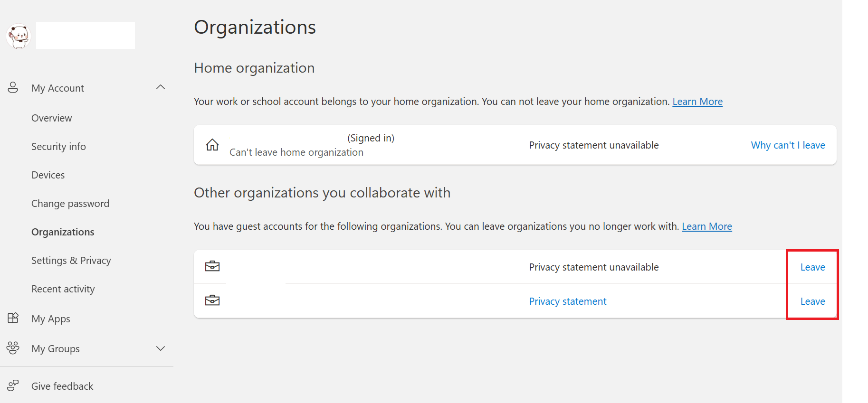View Recent activity
This screenshot has width=868, height=403.
pyautogui.click(x=63, y=289)
